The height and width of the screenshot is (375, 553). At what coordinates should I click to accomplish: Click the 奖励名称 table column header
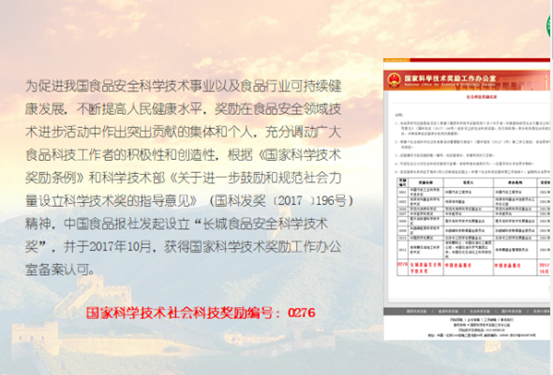(x=425, y=182)
